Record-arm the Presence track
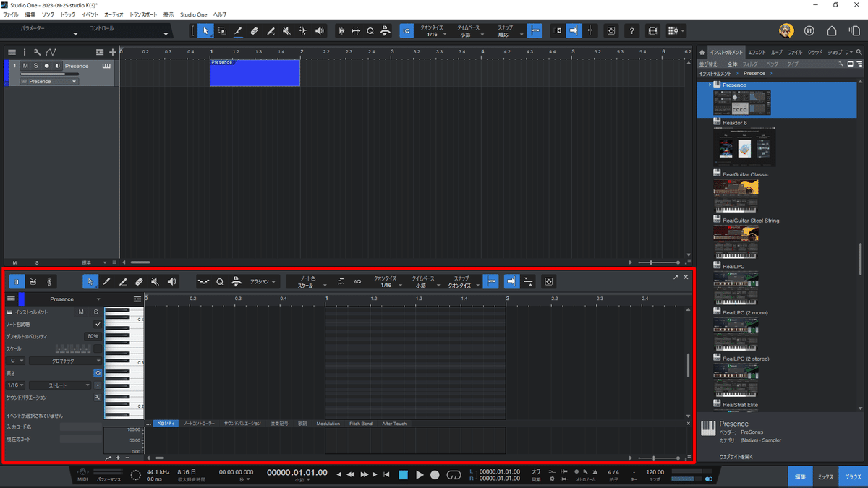Image resolution: width=868 pixels, height=488 pixels. [46, 66]
